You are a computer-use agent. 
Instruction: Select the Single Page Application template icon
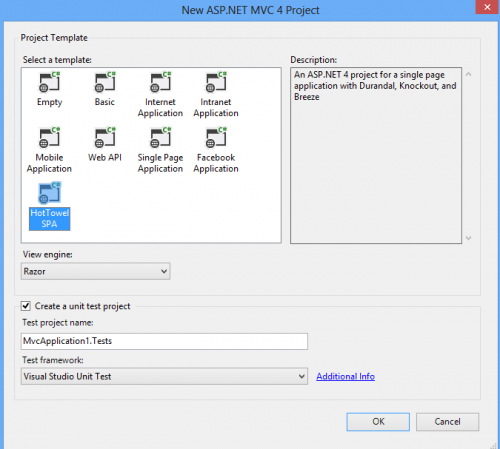160,138
